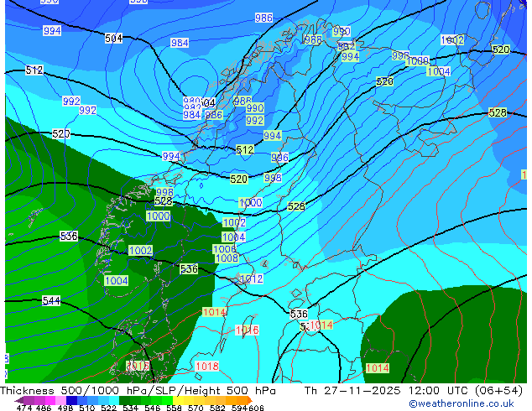Select the bright magenta swatch in the legend
This screenshot has width=532, height=411.
click(x=50, y=400)
